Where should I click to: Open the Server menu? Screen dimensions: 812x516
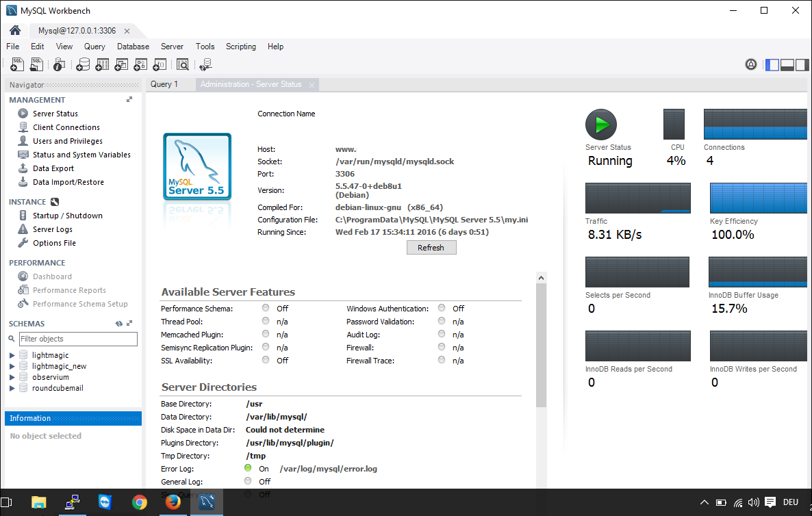(172, 47)
